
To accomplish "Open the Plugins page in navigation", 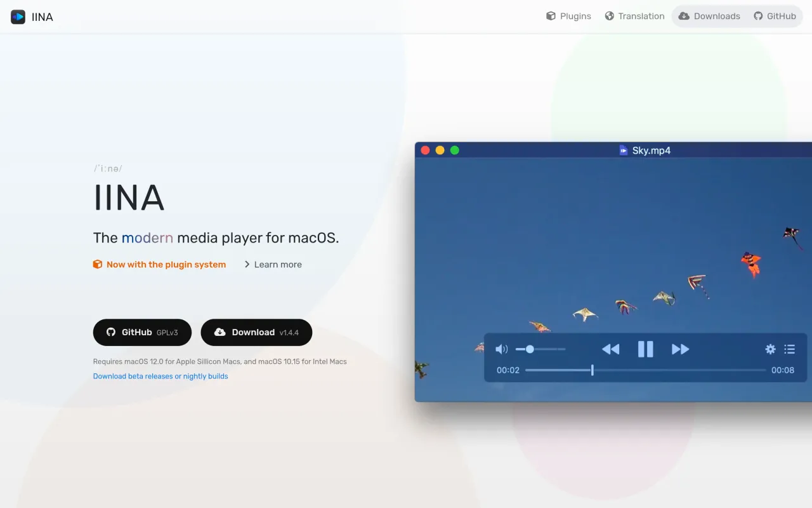I will [568, 16].
